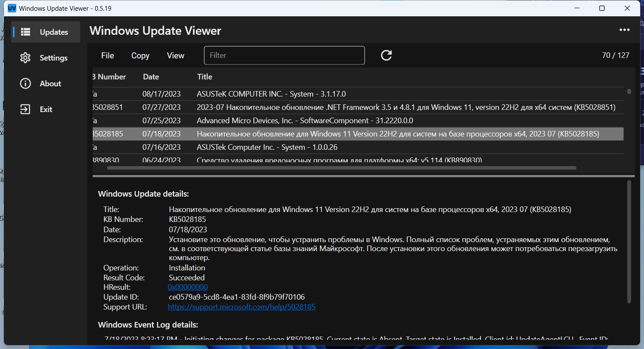
Task: Sort by the Date column header
Action: coord(151,77)
